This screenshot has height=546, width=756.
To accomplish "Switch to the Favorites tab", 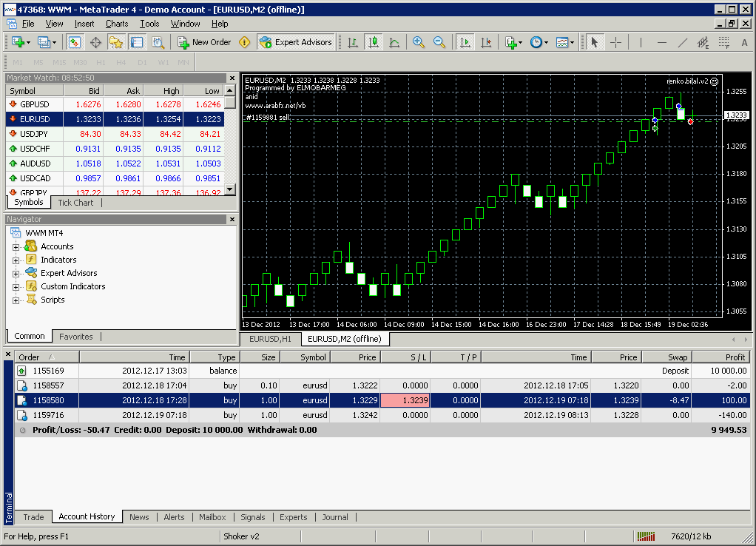I will pyautogui.click(x=75, y=337).
